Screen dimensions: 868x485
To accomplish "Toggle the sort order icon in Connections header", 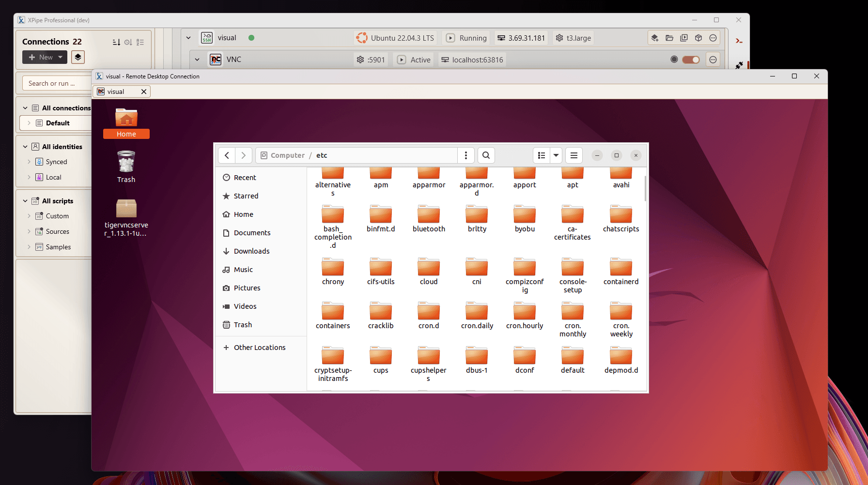I will pyautogui.click(x=116, y=42).
